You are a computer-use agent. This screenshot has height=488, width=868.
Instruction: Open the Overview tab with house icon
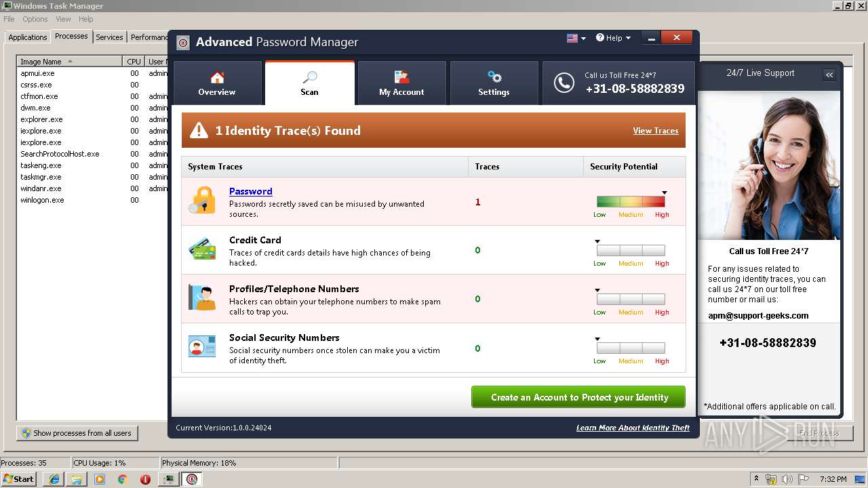pyautogui.click(x=217, y=83)
